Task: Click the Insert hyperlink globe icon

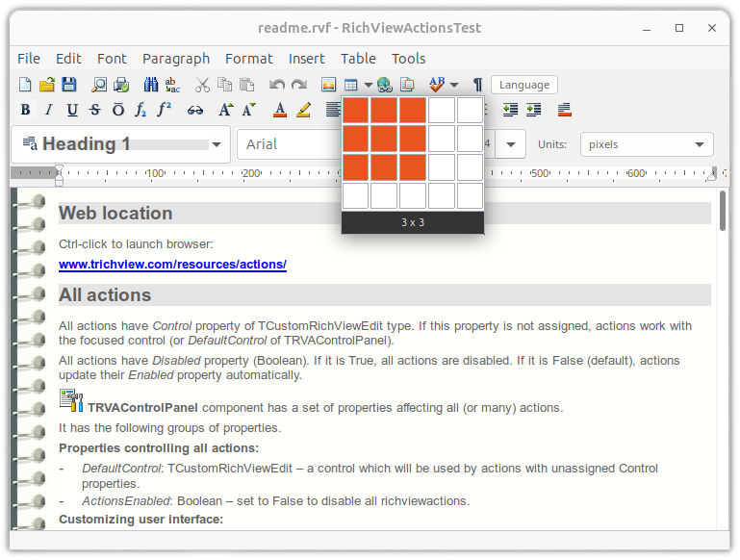Action: pos(385,85)
